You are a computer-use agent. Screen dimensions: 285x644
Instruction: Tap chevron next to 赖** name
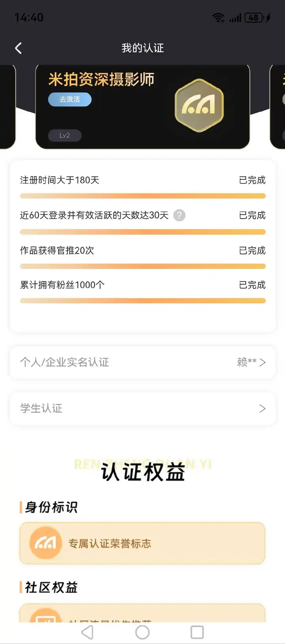pyautogui.click(x=262, y=362)
